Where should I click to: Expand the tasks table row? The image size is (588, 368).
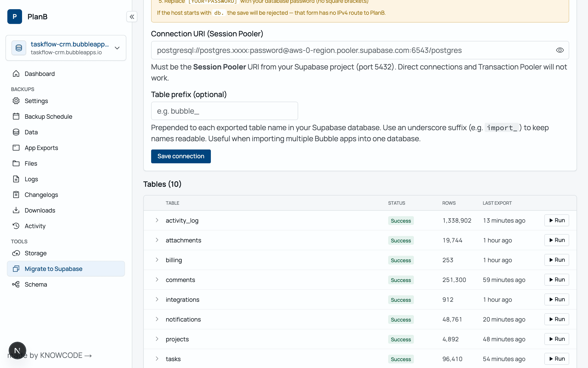pyautogui.click(x=157, y=359)
